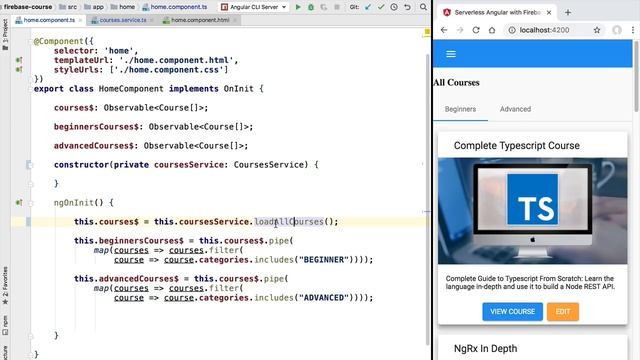
Task: Close the home.component.html tab
Action: [x=235, y=20]
